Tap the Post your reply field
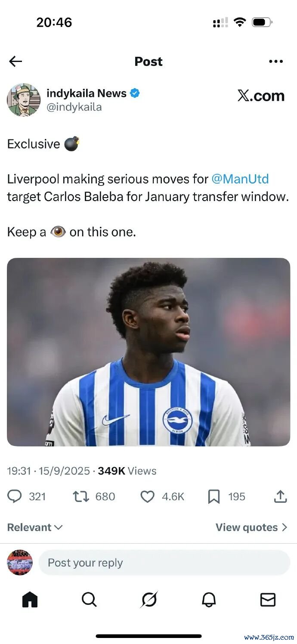The height and width of the screenshot is (644, 297). [164, 563]
